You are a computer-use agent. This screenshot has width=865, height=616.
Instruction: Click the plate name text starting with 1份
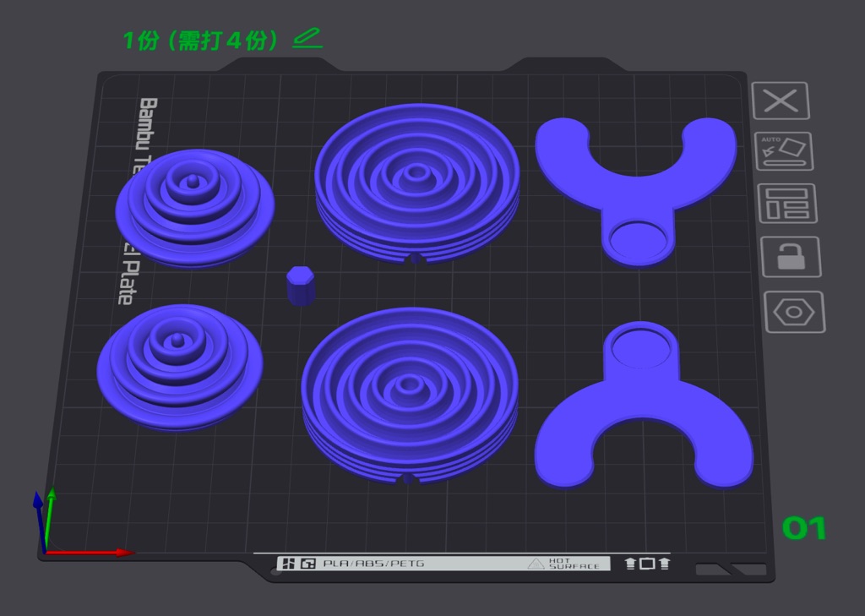point(201,40)
